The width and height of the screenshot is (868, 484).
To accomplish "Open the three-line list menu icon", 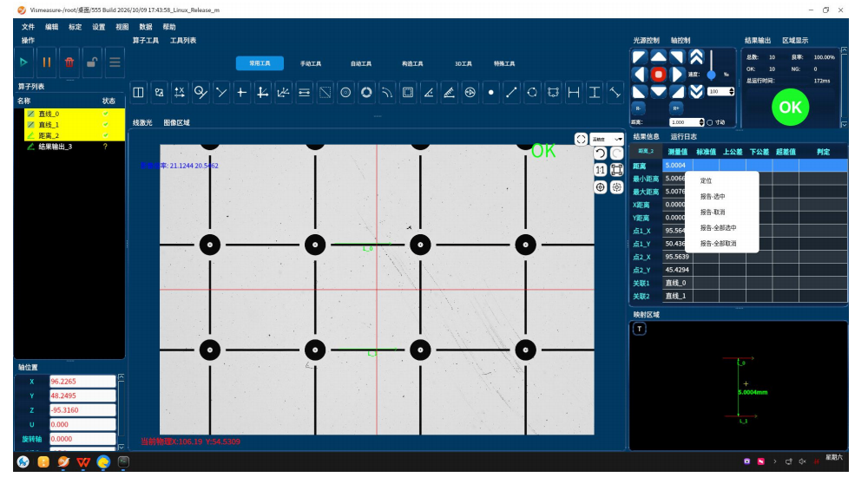I will 115,62.
